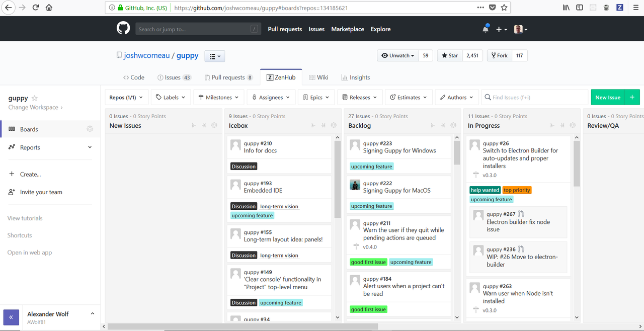Open View tutorials in sidebar
The height and width of the screenshot is (331, 644).
pos(25,218)
